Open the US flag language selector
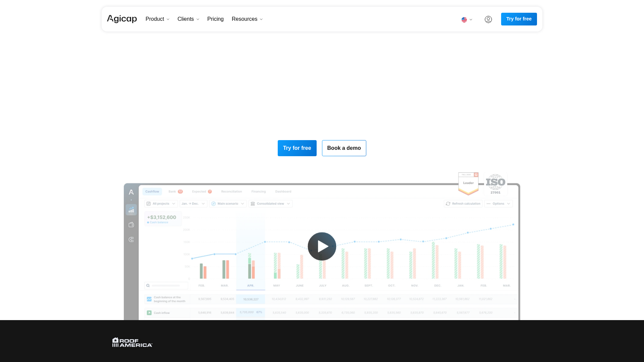The height and width of the screenshot is (362, 644). coord(467,20)
